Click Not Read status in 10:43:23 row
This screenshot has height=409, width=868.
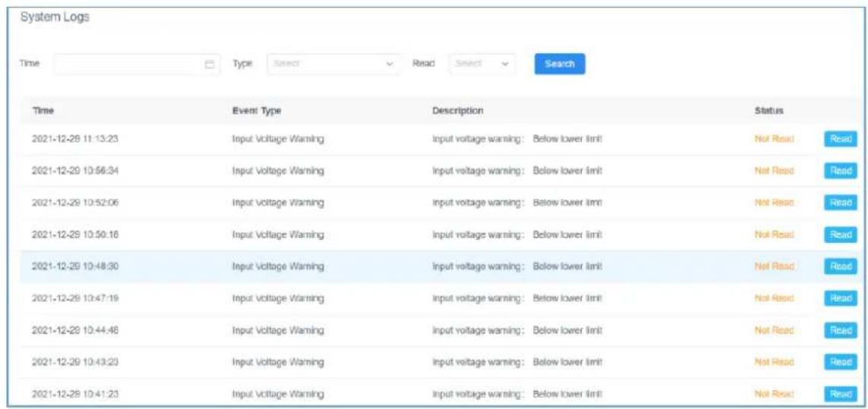775,362
